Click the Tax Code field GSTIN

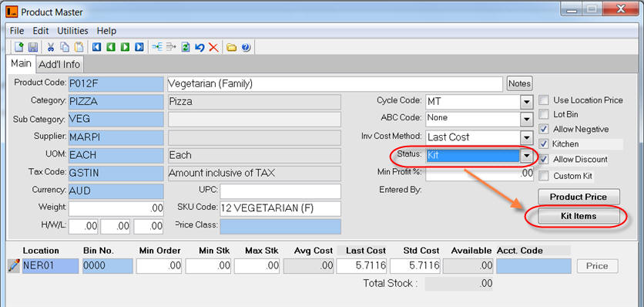pyautogui.click(x=116, y=174)
